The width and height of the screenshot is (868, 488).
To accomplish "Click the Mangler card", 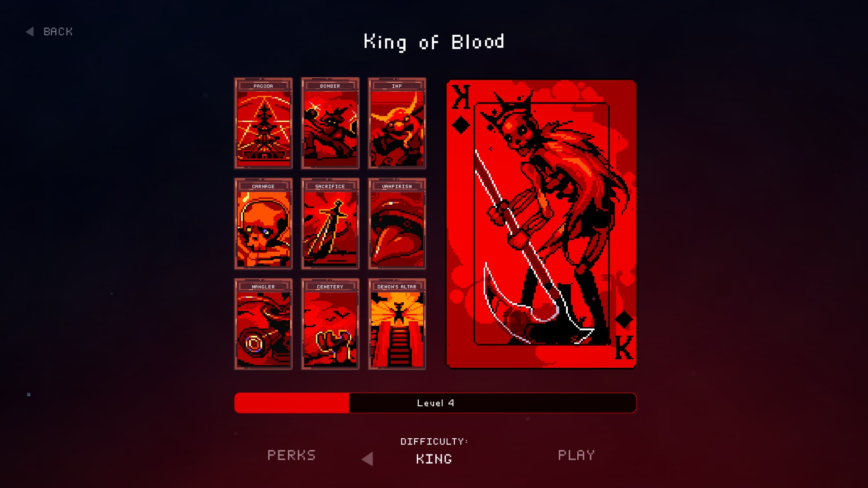I will 263,324.
